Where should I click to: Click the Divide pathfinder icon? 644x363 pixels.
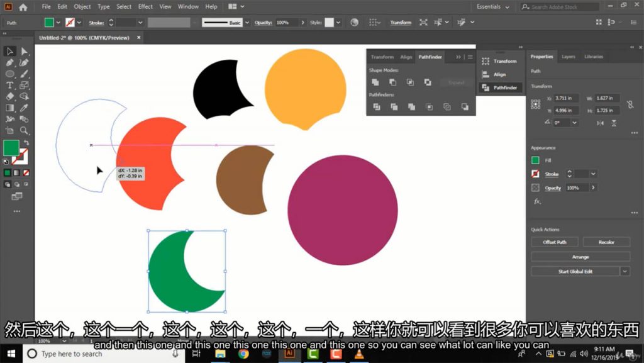376,107
